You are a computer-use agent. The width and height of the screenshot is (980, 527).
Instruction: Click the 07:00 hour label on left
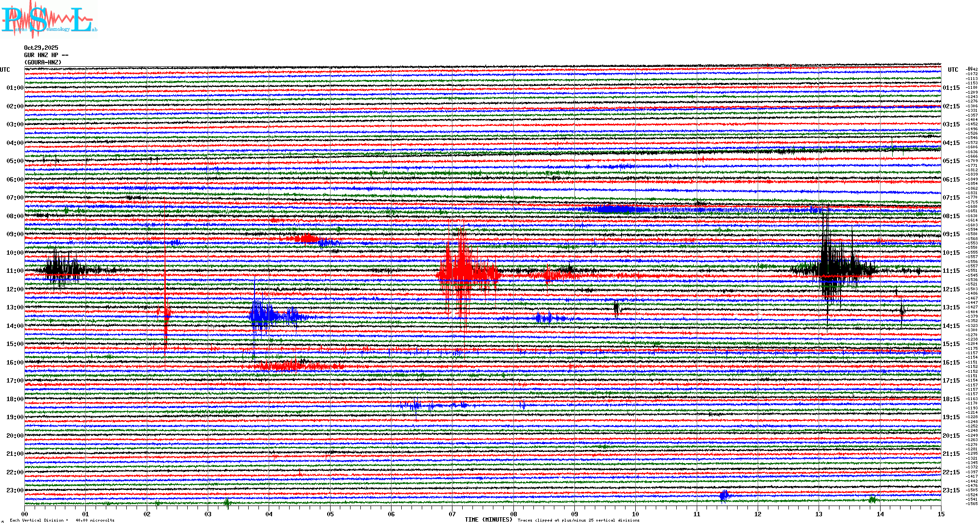15,198
